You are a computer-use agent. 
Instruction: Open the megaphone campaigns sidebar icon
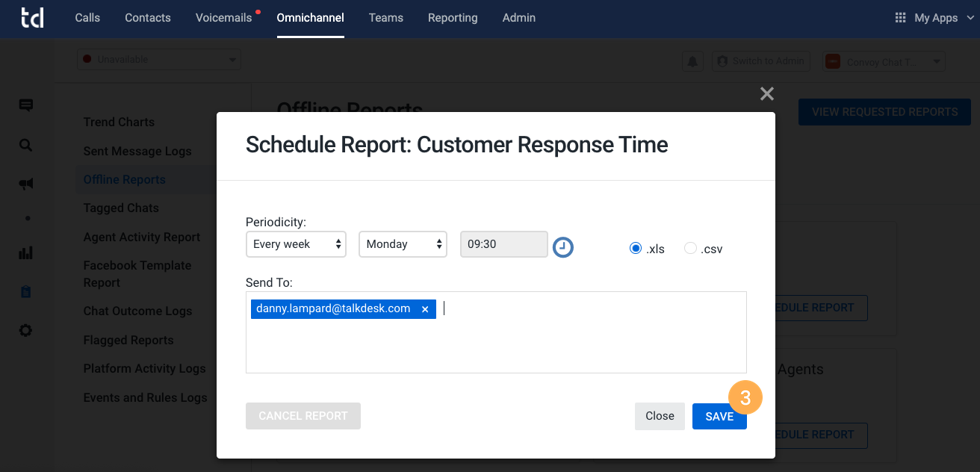click(26, 184)
